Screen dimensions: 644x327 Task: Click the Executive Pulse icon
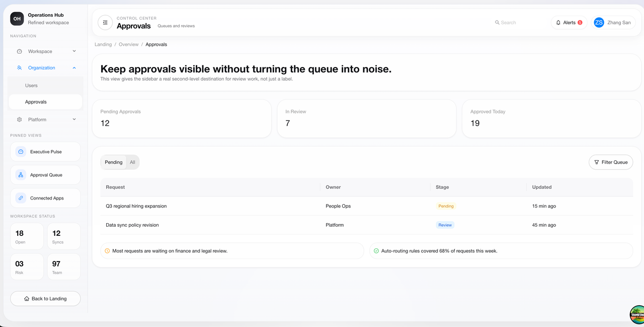(21, 152)
